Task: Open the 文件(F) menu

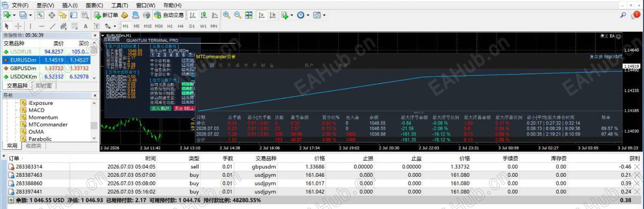Action: click(x=20, y=5)
